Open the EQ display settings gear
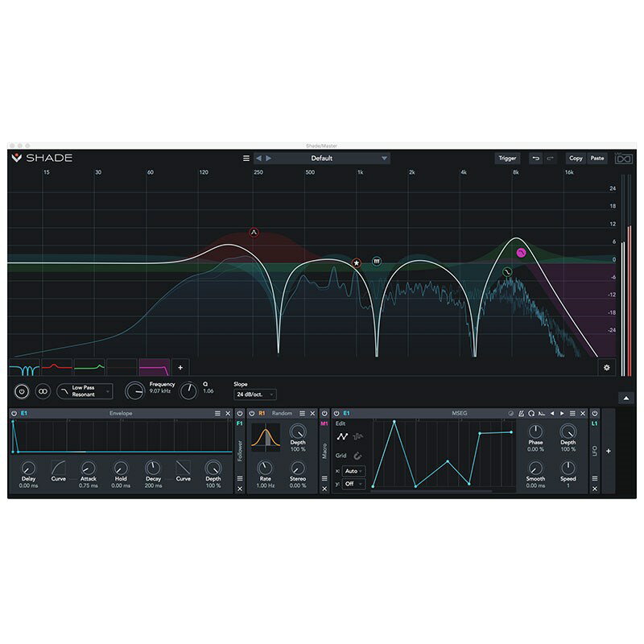Viewport: 644px width, 644px height. click(x=608, y=367)
